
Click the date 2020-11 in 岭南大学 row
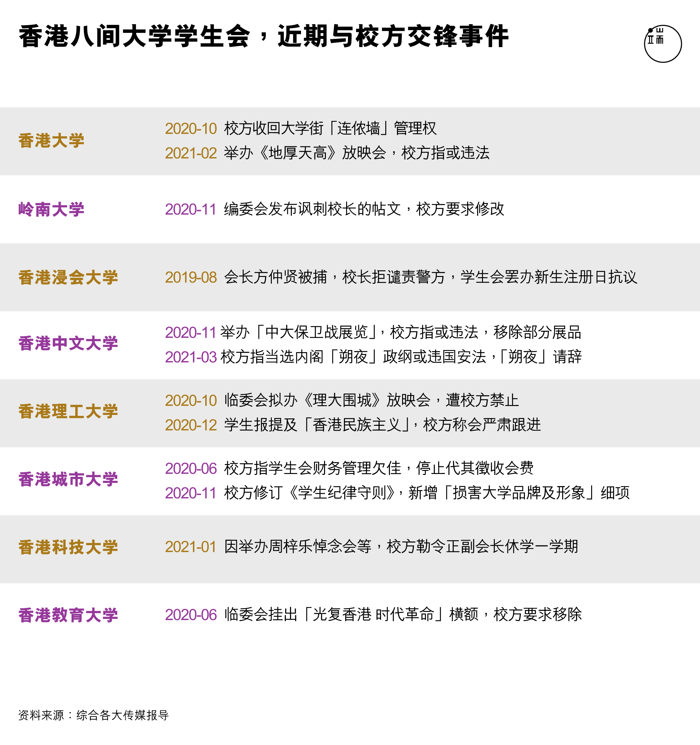tap(191, 209)
